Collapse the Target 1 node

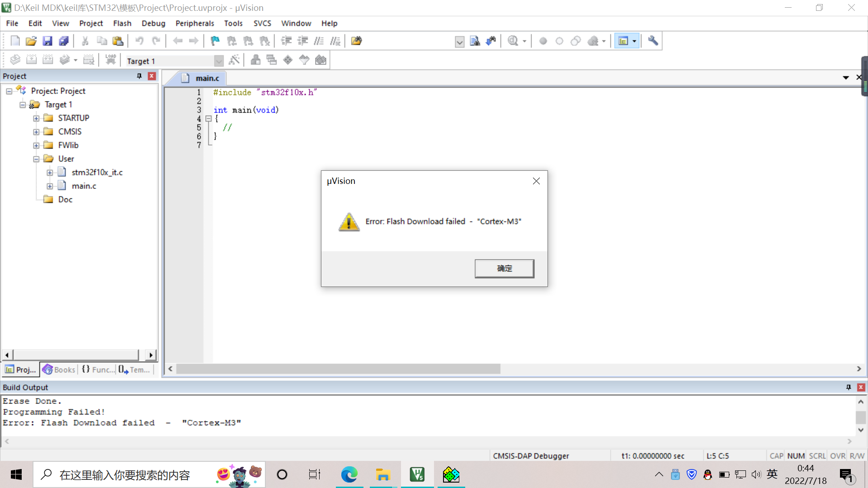(23, 105)
